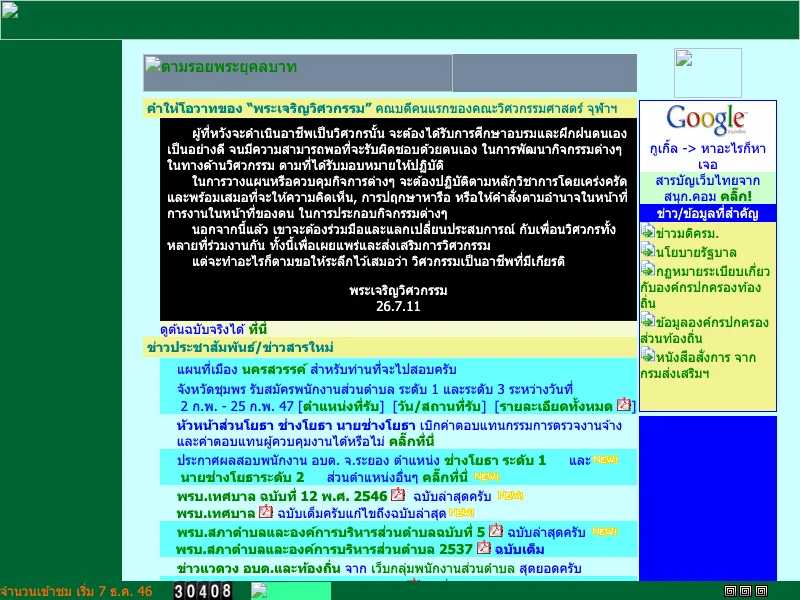Open the ข่าวมติครม. link
This screenshot has width=800, height=600.
(x=687, y=234)
